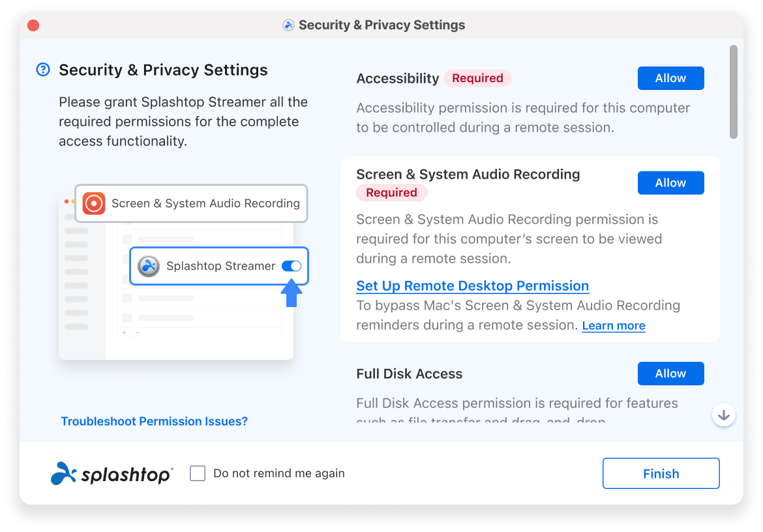Screen dimensions: 763x532
Task: Click the vertical scrollbar thumb
Action: click(734, 91)
